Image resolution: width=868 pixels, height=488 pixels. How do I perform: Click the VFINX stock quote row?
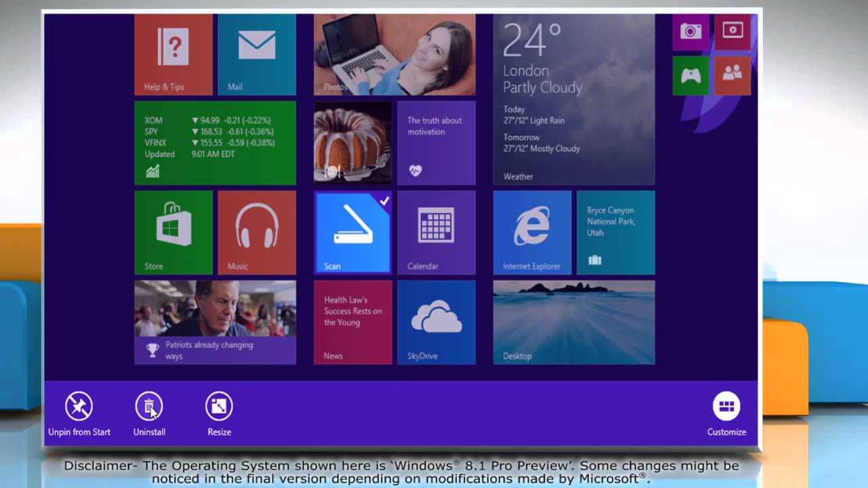[209, 143]
